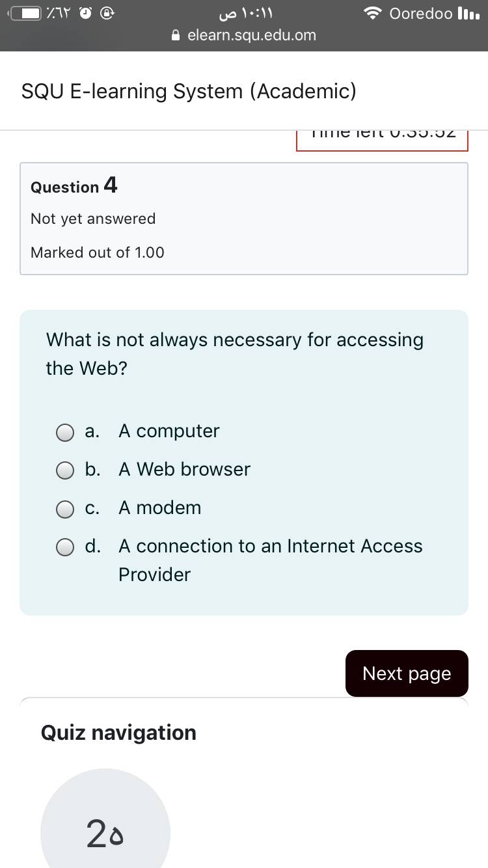The image size is (488, 868).
Task: Pick radio option c, A modem
Action: point(65,509)
